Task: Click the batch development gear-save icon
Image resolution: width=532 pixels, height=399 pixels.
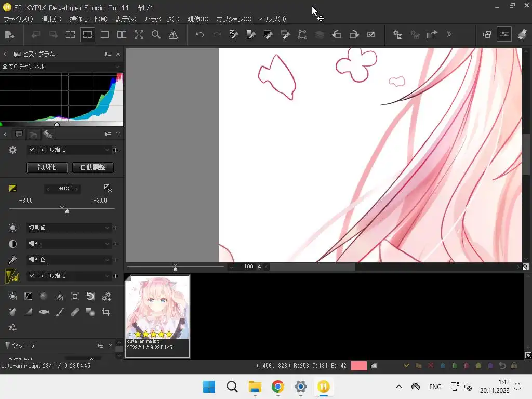Action: point(397,35)
